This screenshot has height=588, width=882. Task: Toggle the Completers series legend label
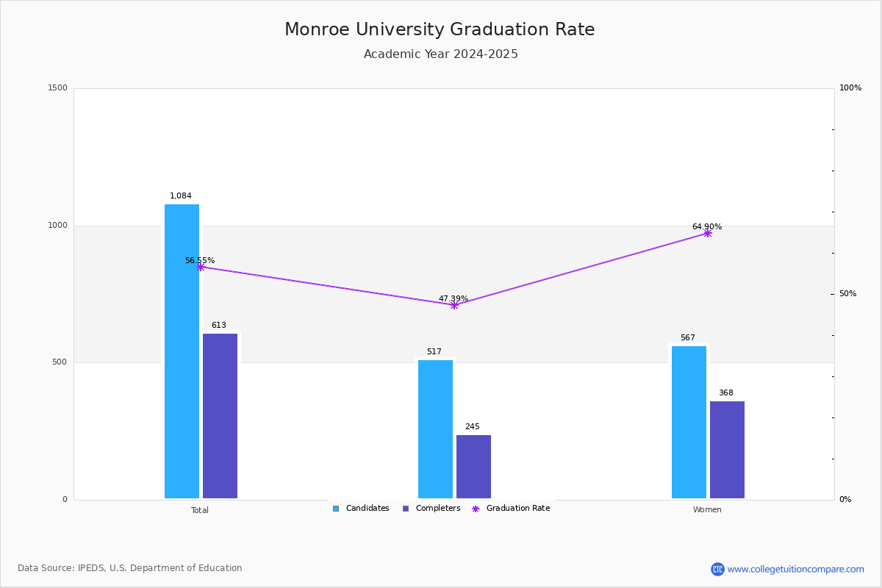[x=438, y=509]
